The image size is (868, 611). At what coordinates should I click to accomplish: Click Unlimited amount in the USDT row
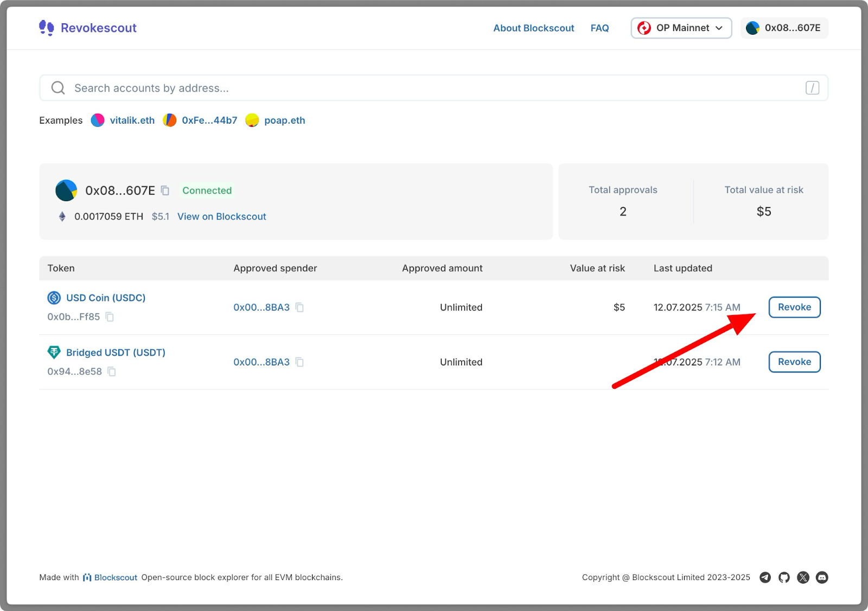pos(461,362)
